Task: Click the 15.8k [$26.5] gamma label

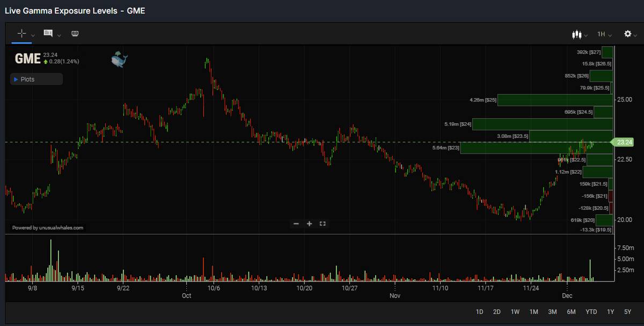Action: pos(596,63)
